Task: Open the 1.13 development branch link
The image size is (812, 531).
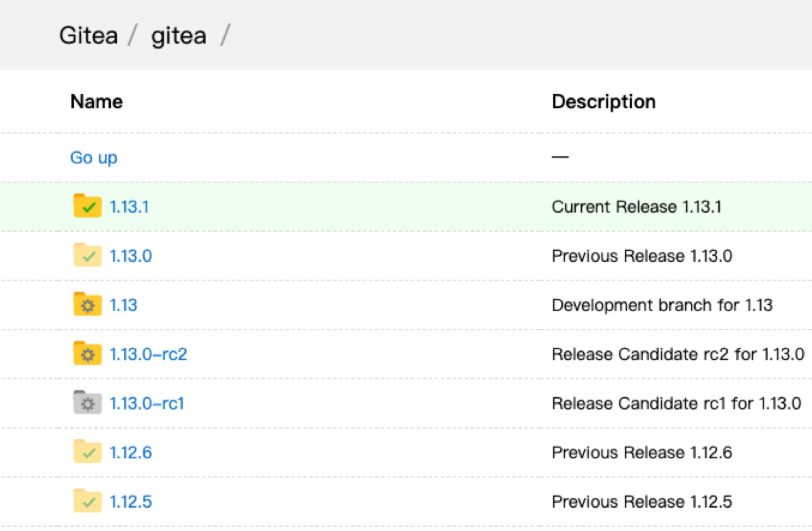Action: [123, 305]
